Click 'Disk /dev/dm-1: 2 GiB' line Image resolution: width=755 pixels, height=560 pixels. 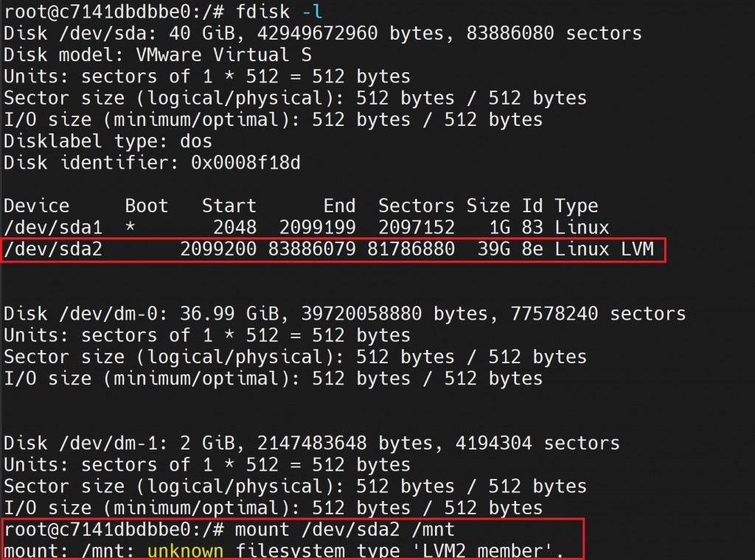pos(312,443)
